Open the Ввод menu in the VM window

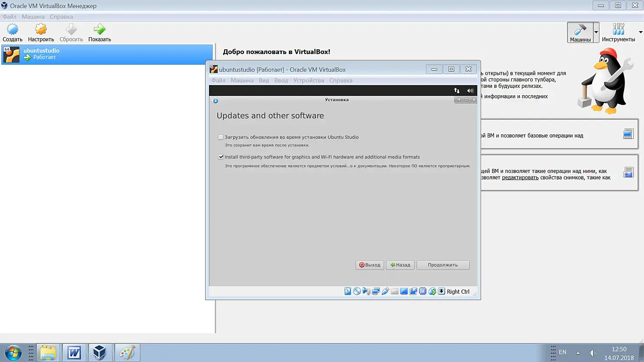click(281, 80)
